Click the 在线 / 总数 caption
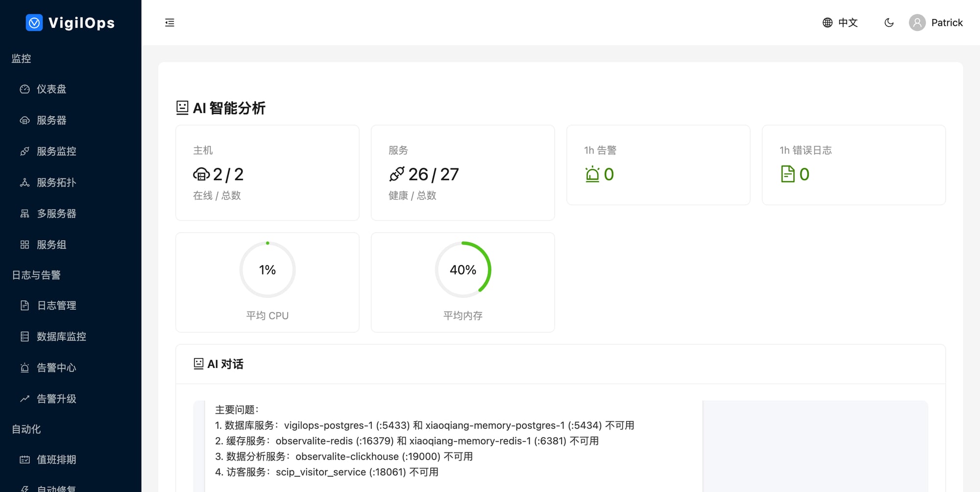The image size is (980, 492). pyautogui.click(x=217, y=196)
